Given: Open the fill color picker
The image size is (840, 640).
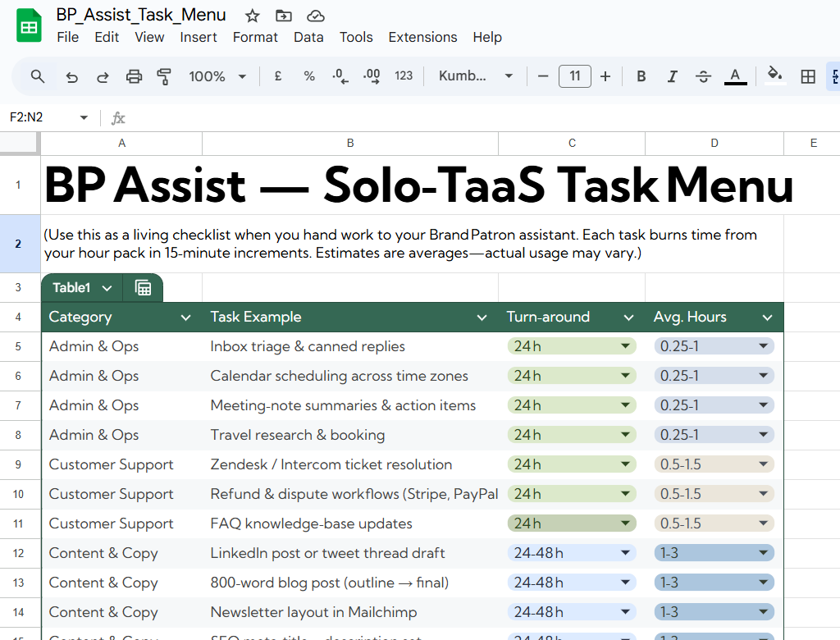Looking at the screenshot, I should (x=774, y=76).
